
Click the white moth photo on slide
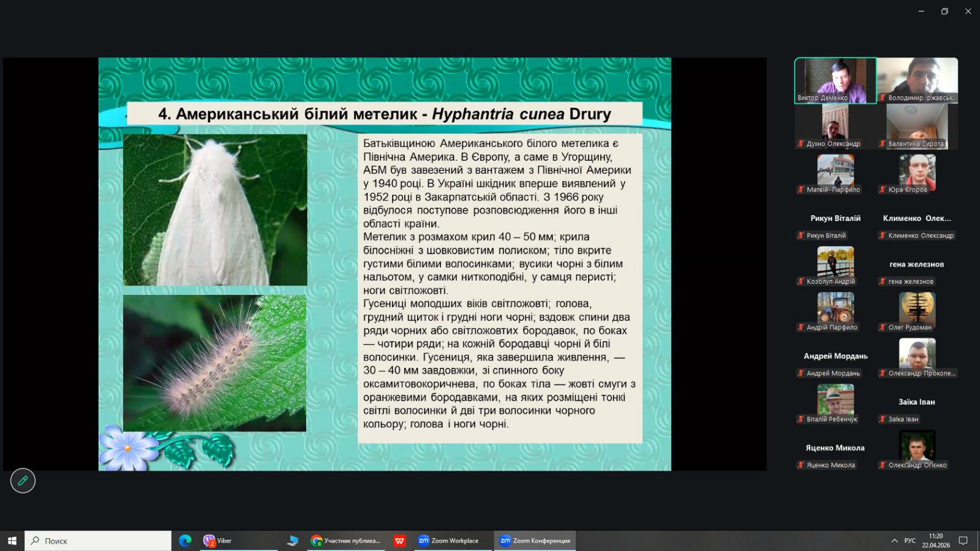215,209
